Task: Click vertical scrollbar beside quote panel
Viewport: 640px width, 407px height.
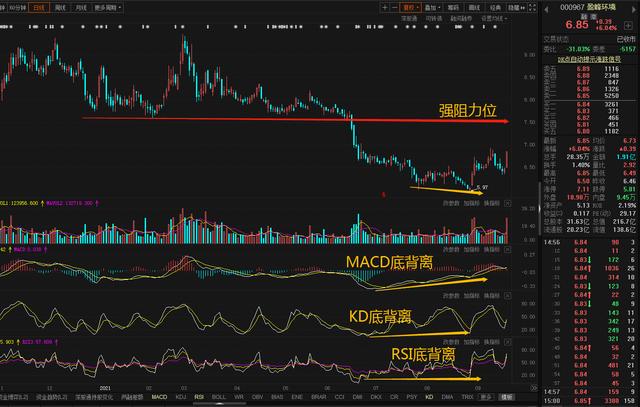Action: coord(540,208)
